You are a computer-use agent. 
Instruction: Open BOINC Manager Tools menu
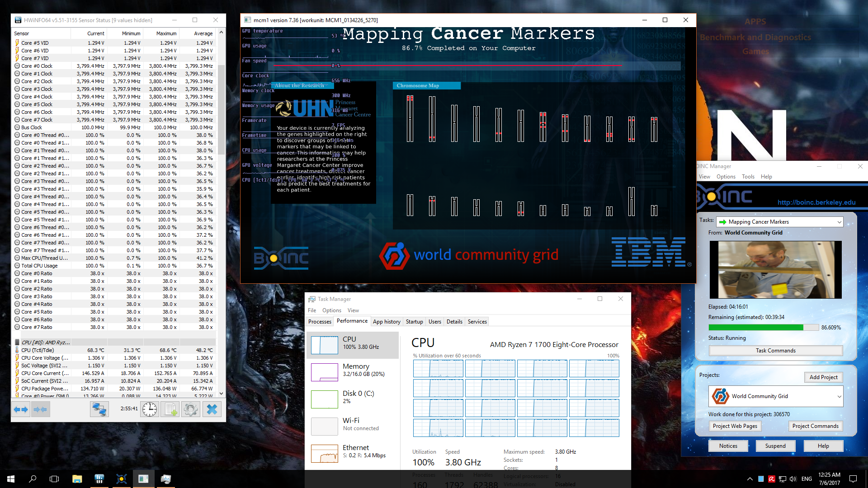(x=748, y=177)
